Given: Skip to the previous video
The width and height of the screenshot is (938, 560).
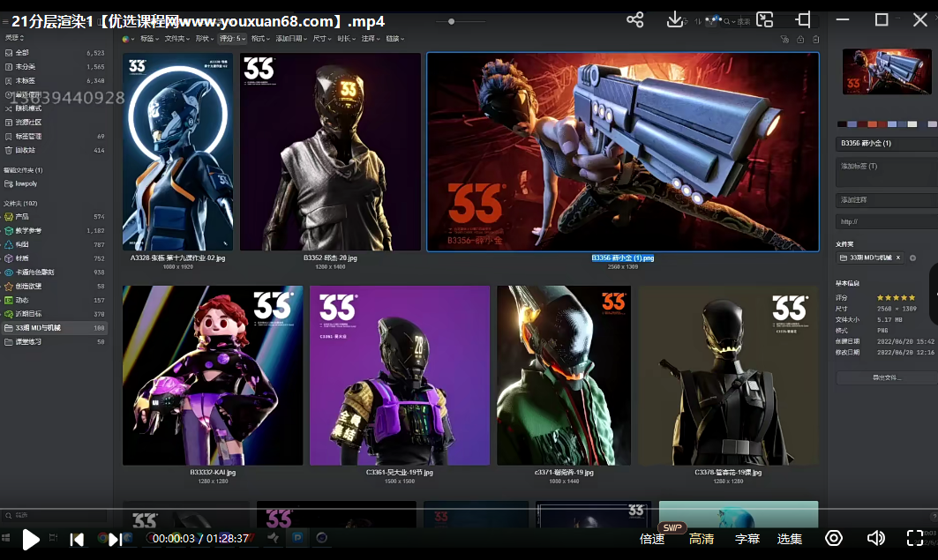Looking at the screenshot, I should point(78,539).
